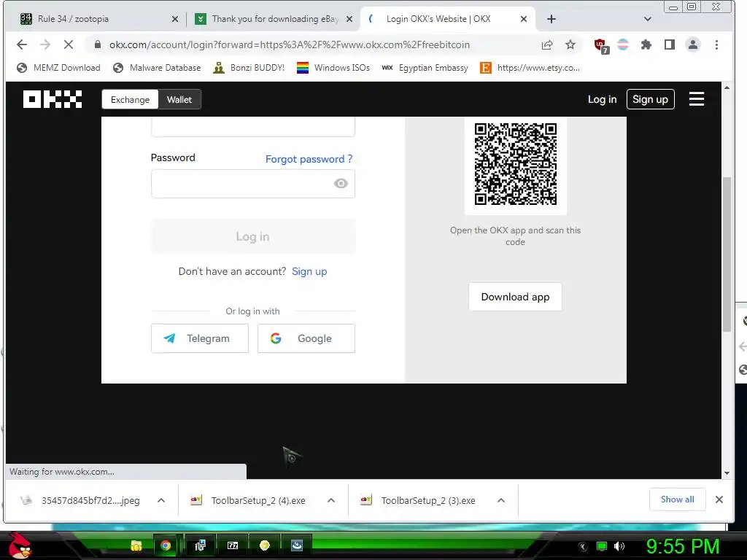The width and height of the screenshot is (747, 560).
Task: Click the OKX logo
Action: 53,99
